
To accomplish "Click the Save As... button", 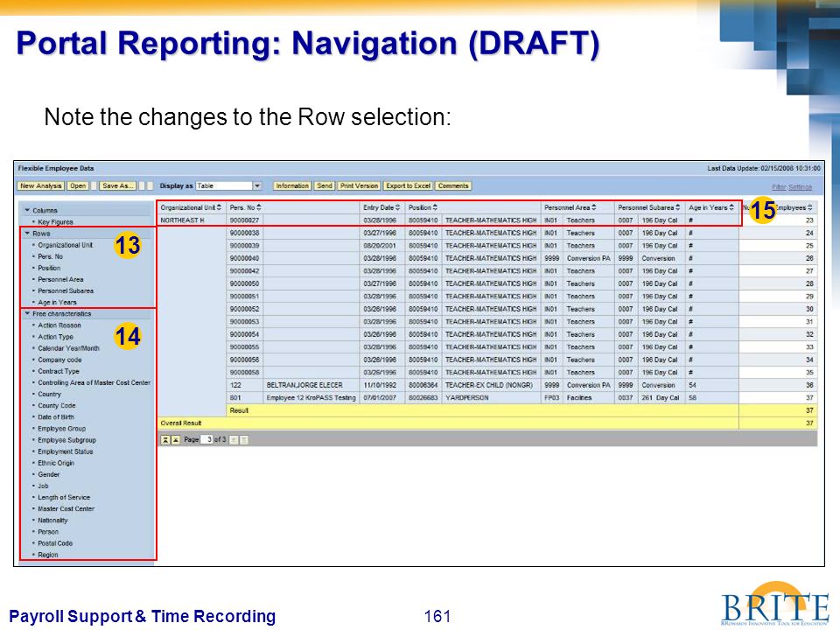I will click(118, 185).
